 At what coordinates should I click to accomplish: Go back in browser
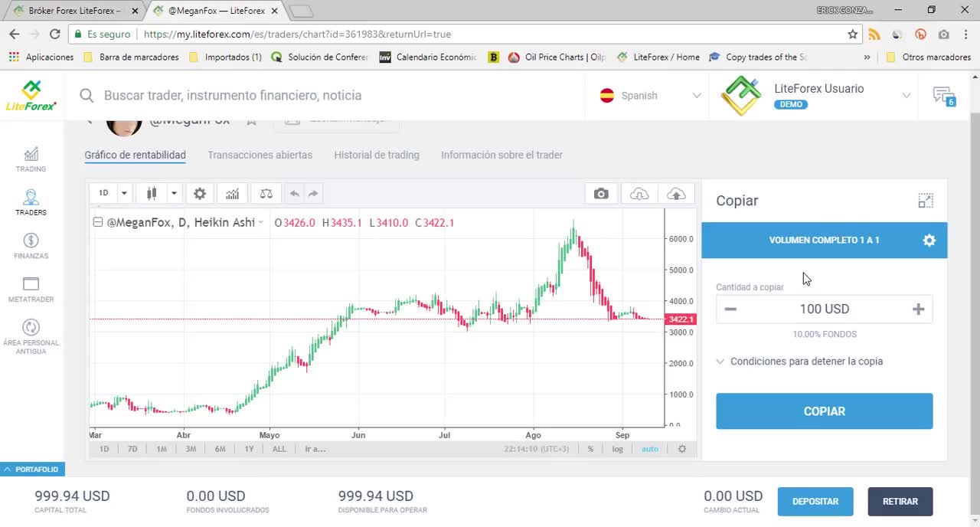(14, 34)
